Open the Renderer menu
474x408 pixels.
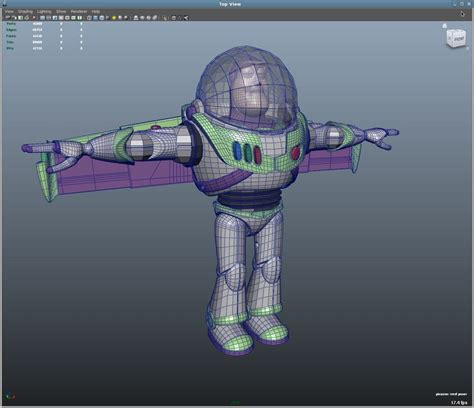[x=79, y=11]
